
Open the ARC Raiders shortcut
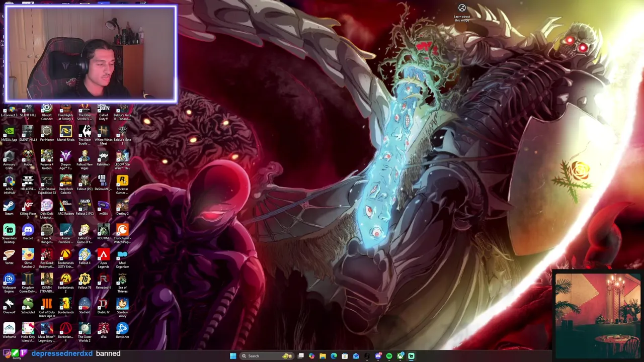point(65,208)
